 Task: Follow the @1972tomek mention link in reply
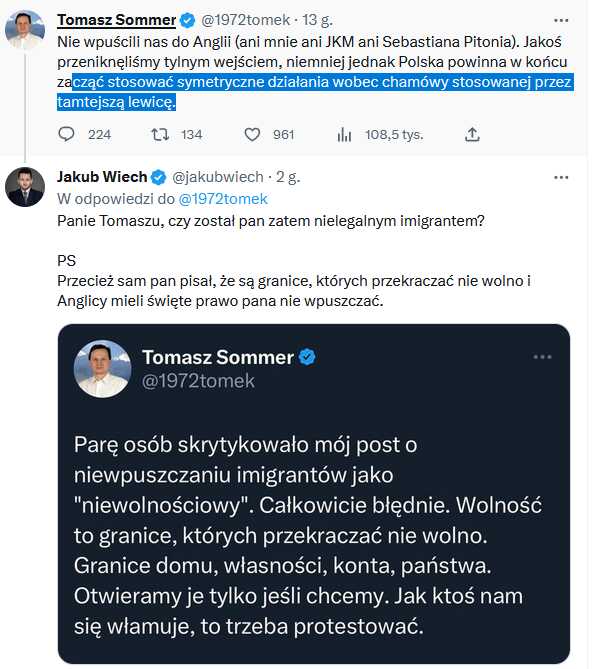[x=223, y=199]
